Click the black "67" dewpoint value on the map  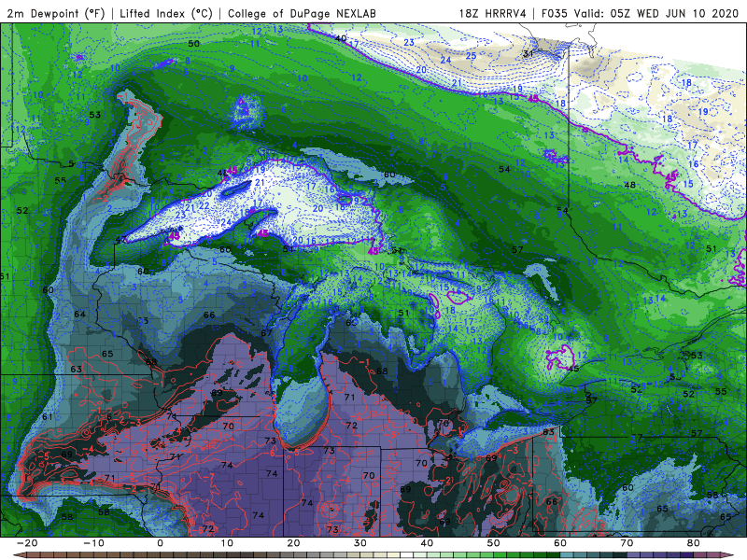click(266, 333)
